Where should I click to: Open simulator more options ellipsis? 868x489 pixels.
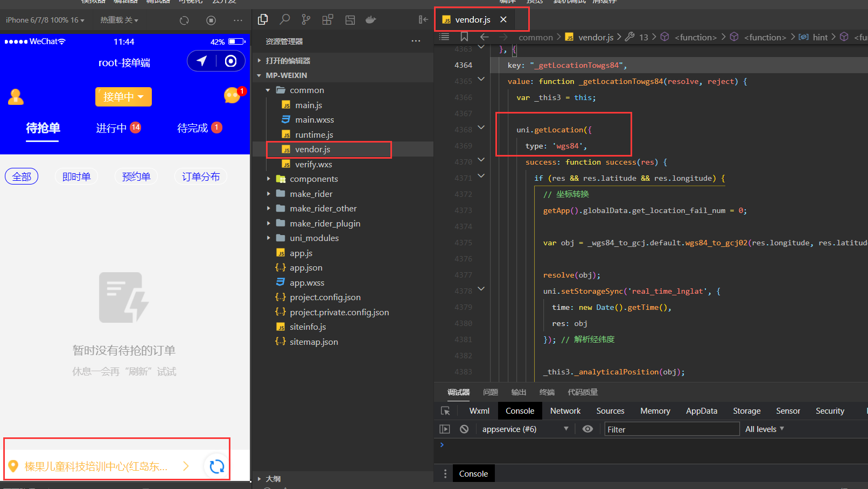pyautogui.click(x=238, y=20)
